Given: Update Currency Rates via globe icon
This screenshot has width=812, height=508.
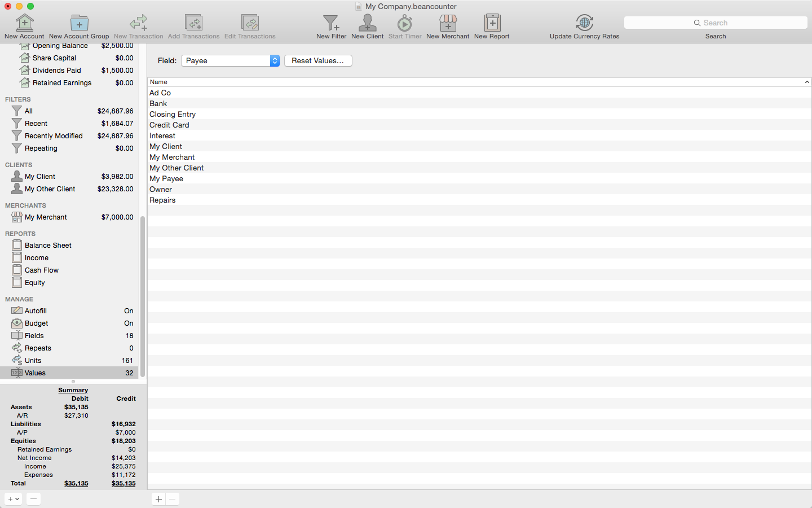Looking at the screenshot, I should click(584, 24).
